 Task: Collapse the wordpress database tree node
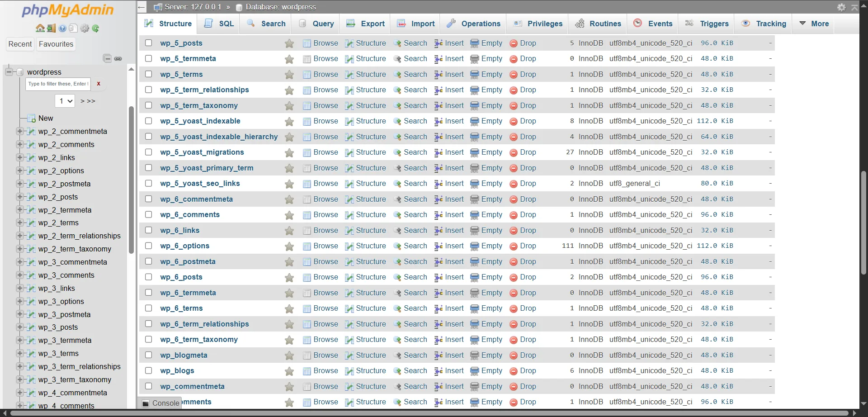[x=8, y=71]
